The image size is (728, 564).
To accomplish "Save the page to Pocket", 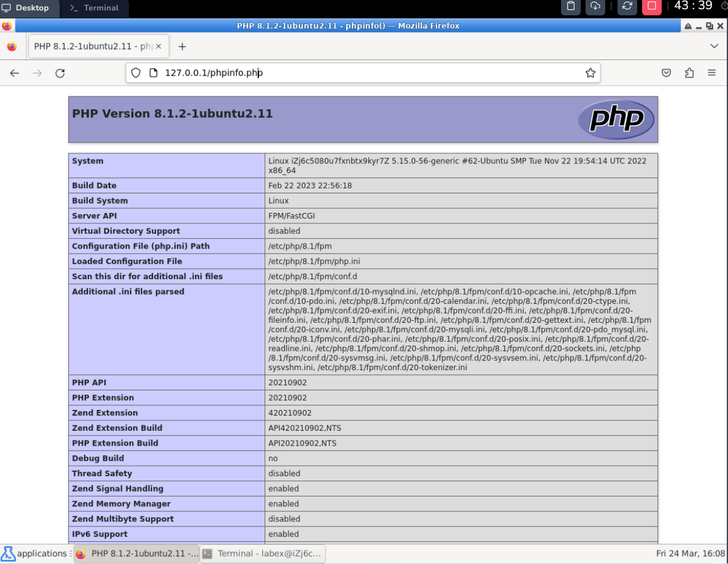I will [x=666, y=72].
